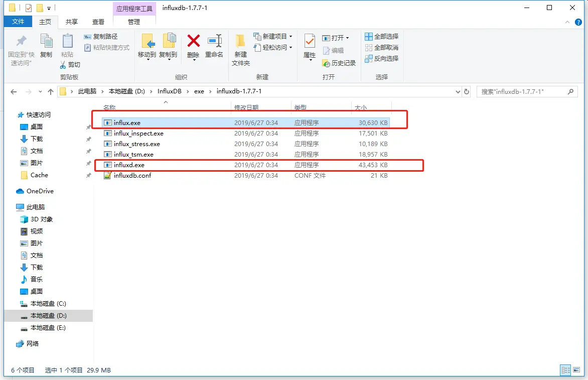Select the influx.exe file
Image resolution: width=588 pixels, height=380 pixels.
coord(246,122)
